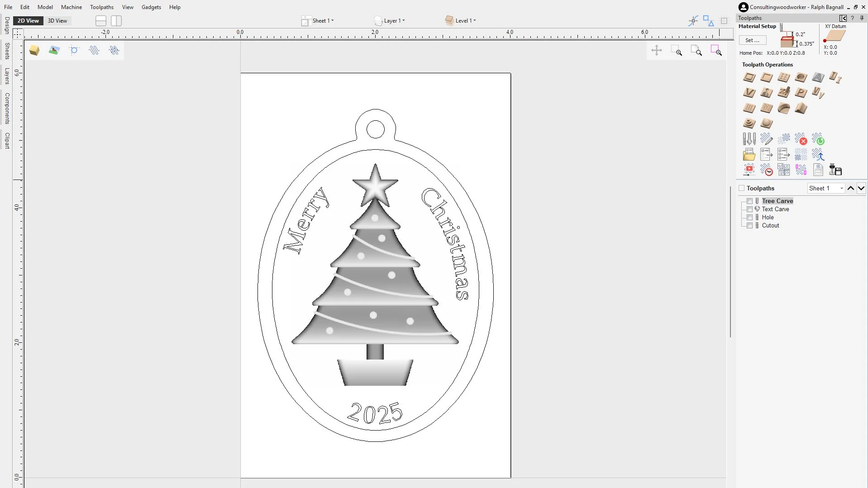Toggle the pin on Toolpaths panel

(x=862, y=18)
